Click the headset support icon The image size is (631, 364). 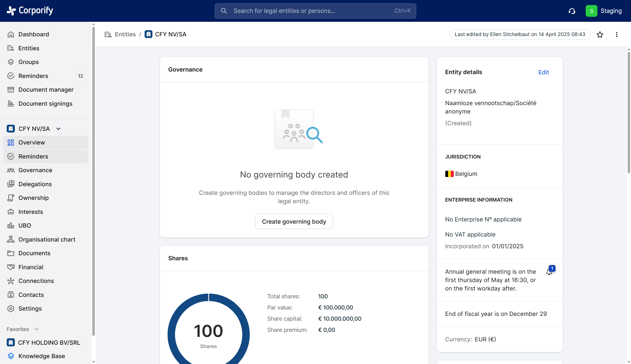(572, 11)
